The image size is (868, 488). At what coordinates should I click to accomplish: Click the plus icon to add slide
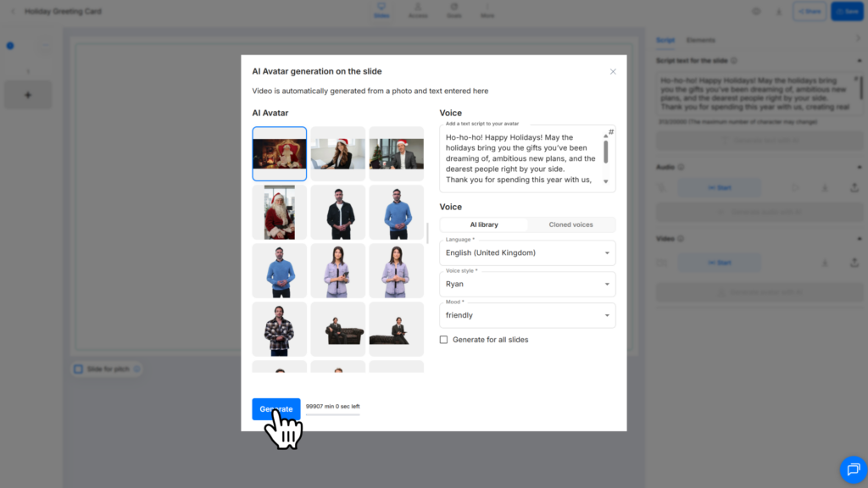28,95
